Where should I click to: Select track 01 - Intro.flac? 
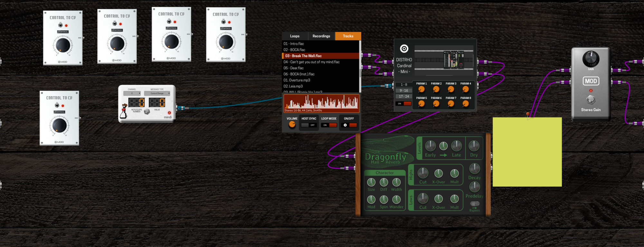click(x=320, y=44)
